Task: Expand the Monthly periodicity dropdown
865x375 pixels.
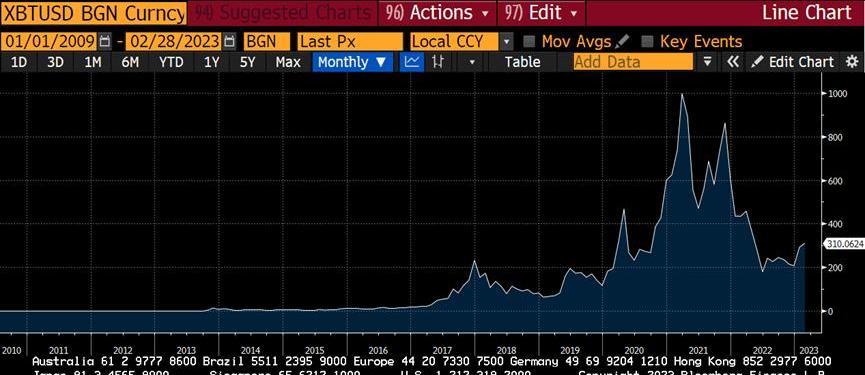Action: (353, 62)
